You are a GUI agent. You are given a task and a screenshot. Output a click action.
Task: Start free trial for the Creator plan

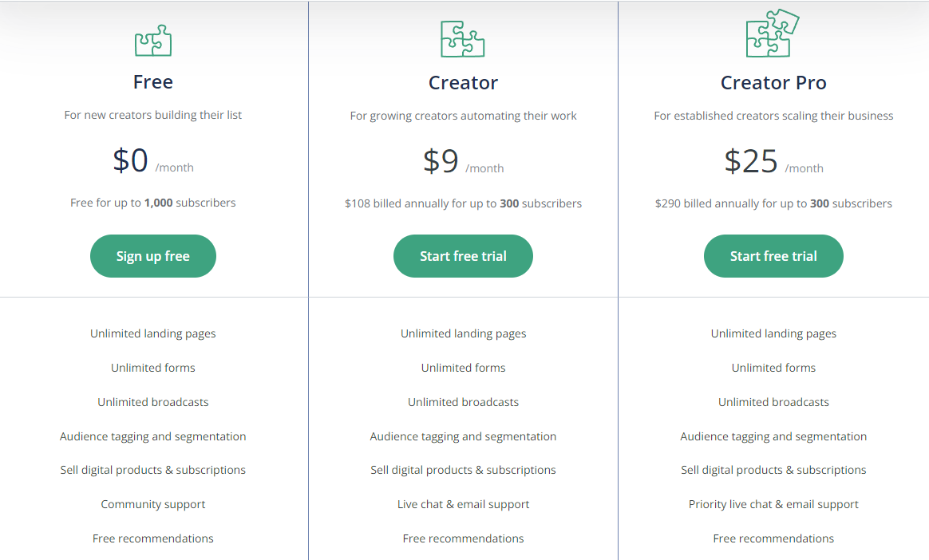click(x=464, y=256)
